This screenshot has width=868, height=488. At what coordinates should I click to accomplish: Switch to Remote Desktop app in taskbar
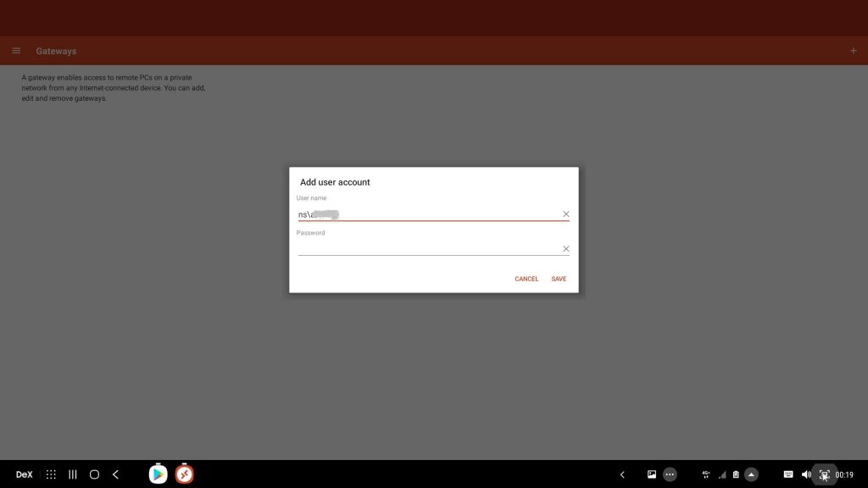(185, 474)
